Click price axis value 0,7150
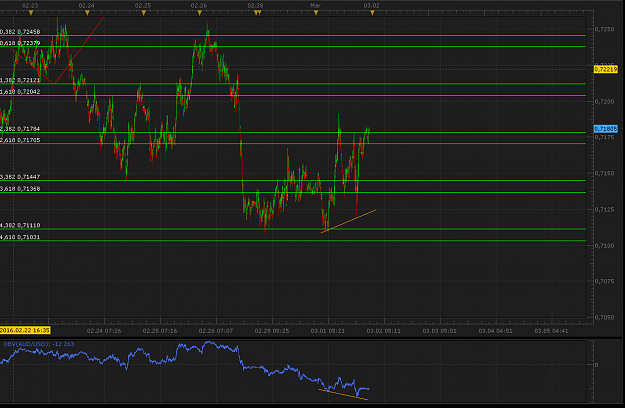The height and width of the screenshot is (408, 625). (604, 173)
